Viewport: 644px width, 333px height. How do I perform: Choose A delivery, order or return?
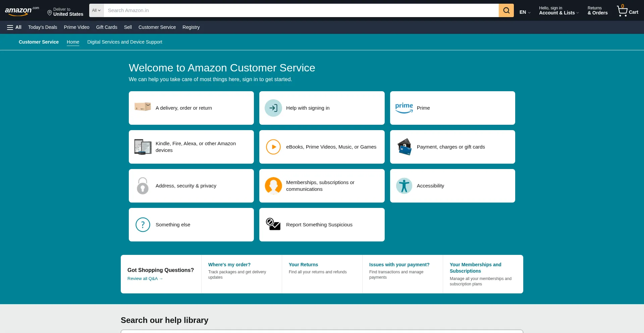click(184, 108)
